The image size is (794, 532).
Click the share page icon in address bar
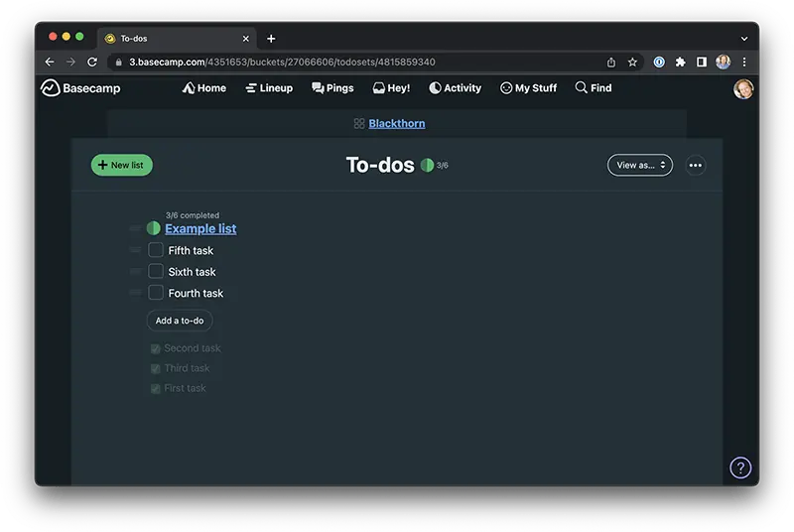pos(610,62)
